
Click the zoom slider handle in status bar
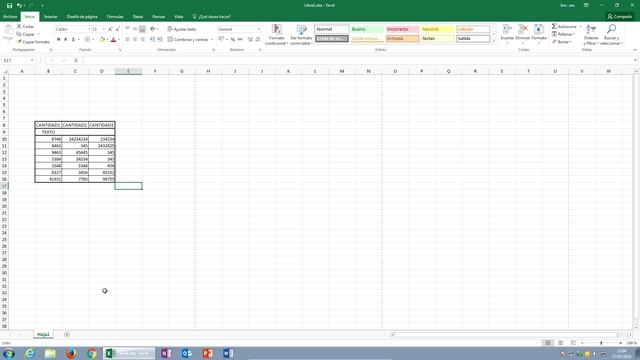pyautogui.click(x=601, y=343)
